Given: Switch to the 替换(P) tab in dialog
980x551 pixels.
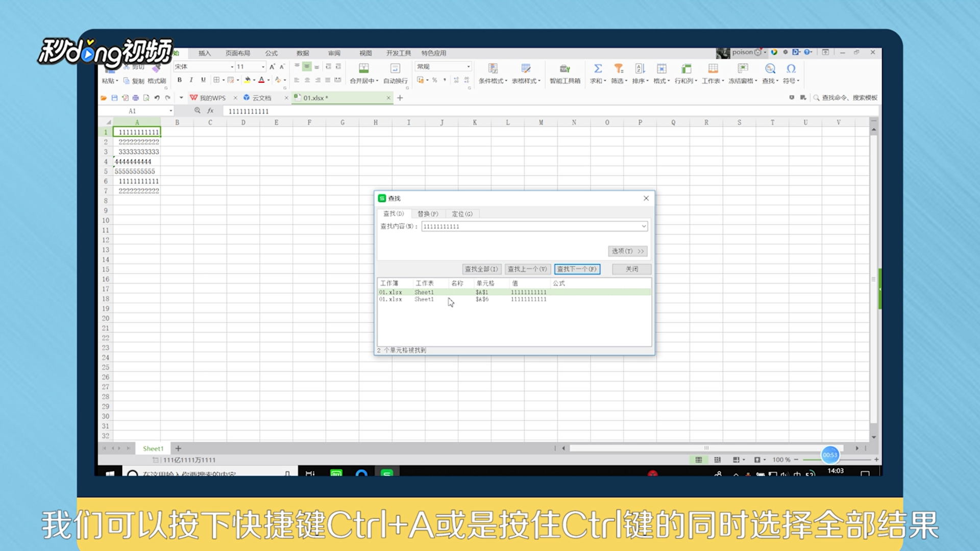Looking at the screenshot, I should coord(428,214).
